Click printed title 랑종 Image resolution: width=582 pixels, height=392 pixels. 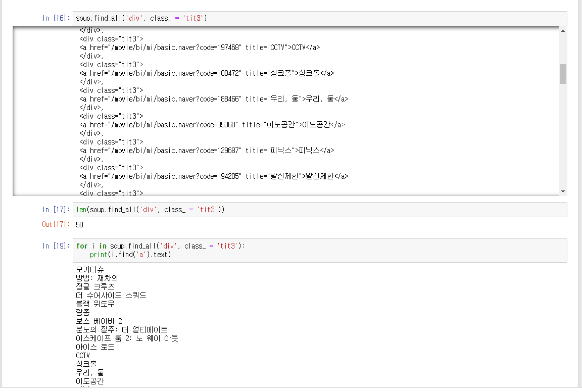coord(83,312)
